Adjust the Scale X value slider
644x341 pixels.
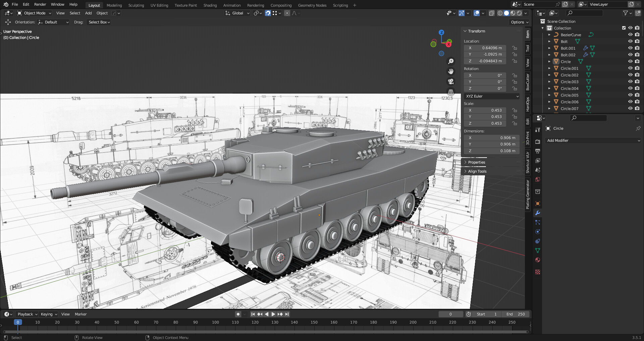(x=485, y=110)
